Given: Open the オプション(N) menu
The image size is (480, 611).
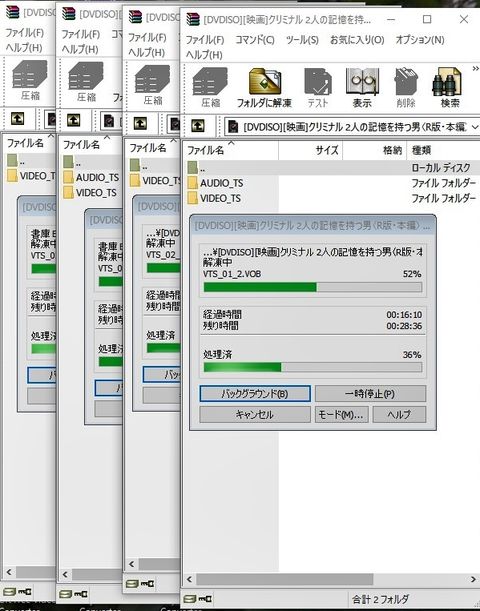Looking at the screenshot, I should (x=420, y=40).
